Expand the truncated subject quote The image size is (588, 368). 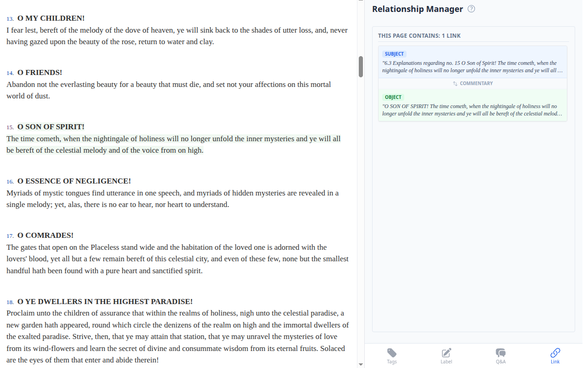[x=473, y=67]
